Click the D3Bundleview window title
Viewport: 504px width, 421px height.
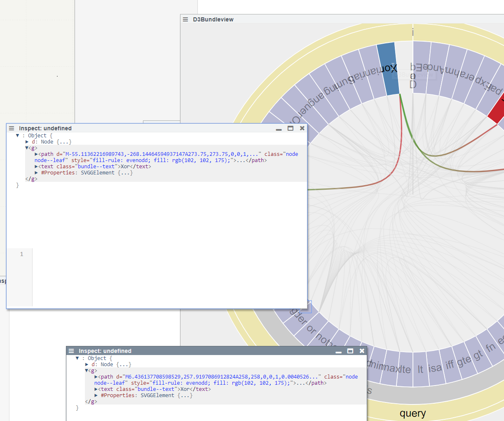(213, 19)
